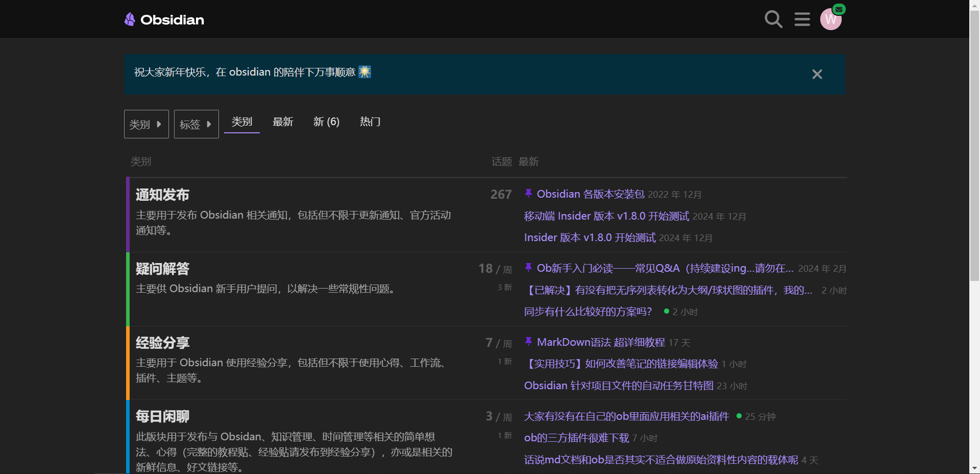
Task: Click the pin icon beside Obsidian 各版本安装包
Action: tap(528, 194)
